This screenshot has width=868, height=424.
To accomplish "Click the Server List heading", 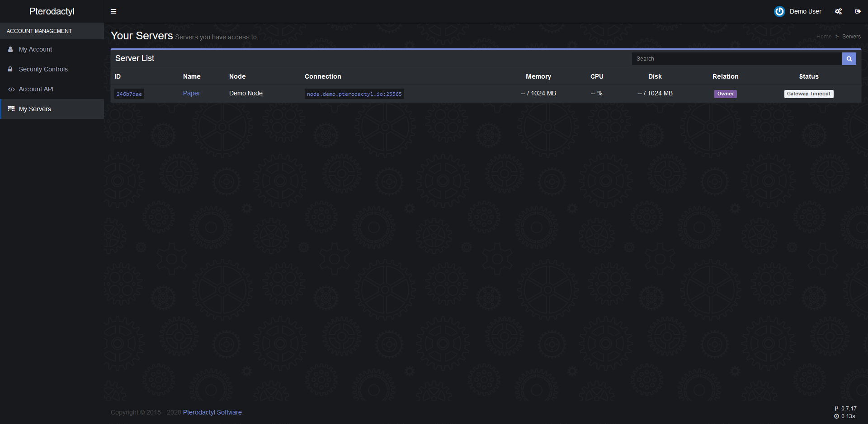I will tap(135, 58).
